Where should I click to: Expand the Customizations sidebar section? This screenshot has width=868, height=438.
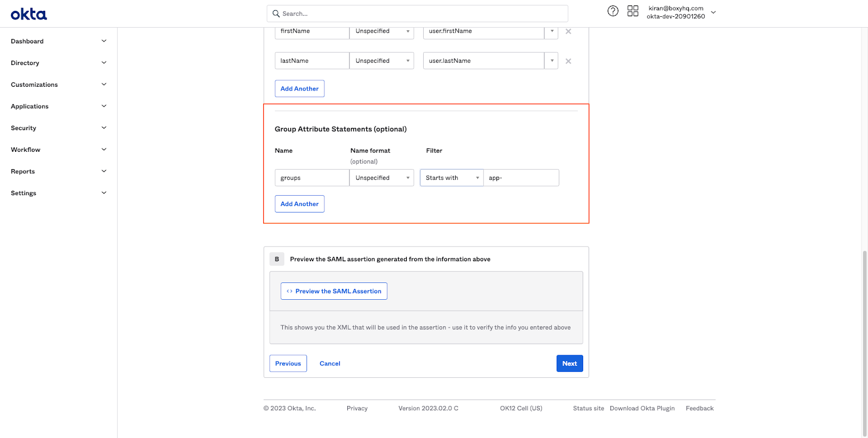point(104,85)
